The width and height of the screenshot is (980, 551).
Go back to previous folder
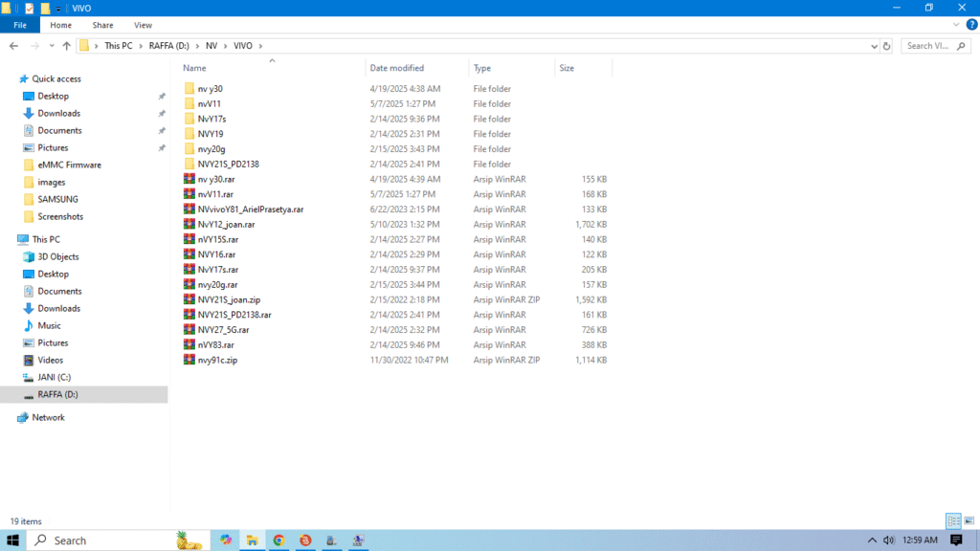(x=13, y=46)
